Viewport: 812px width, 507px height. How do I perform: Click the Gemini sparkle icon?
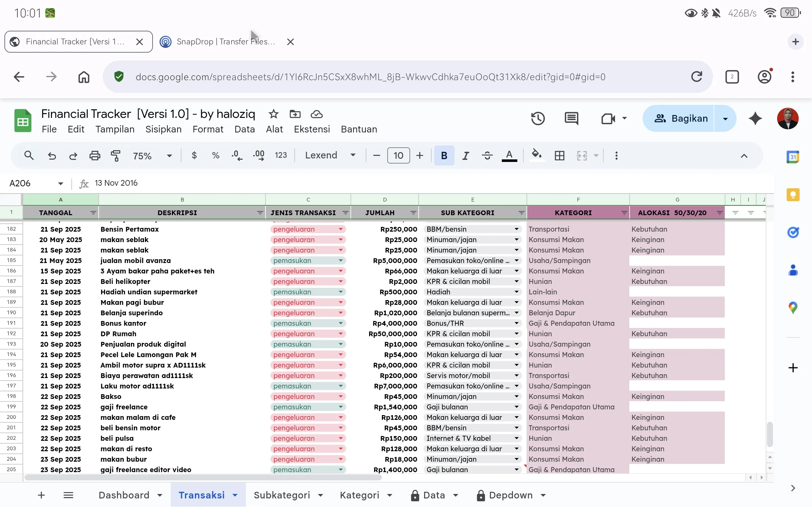click(755, 119)
